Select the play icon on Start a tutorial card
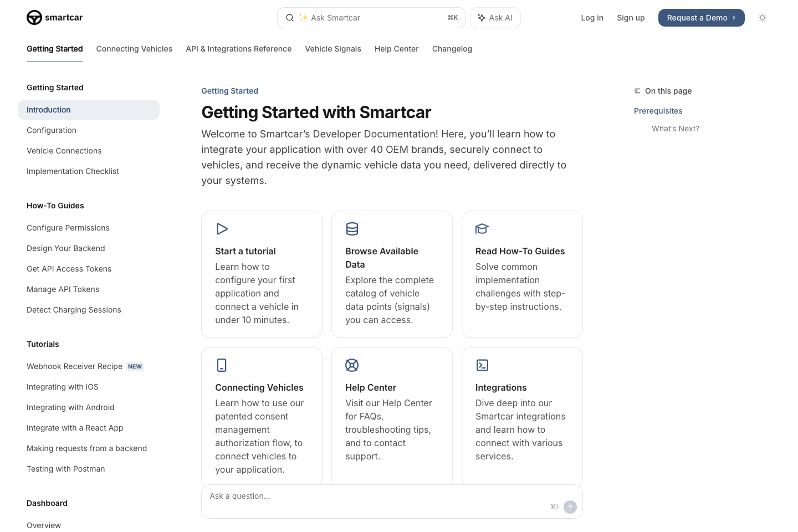The width and height of the screenshot is (798, 532). pyautogui.click(x=222, y=229)
